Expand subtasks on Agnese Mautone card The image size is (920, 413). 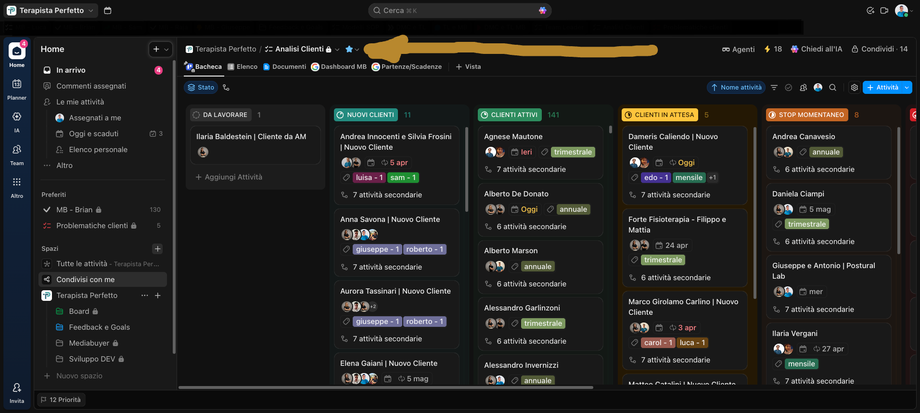coord(525,169)
